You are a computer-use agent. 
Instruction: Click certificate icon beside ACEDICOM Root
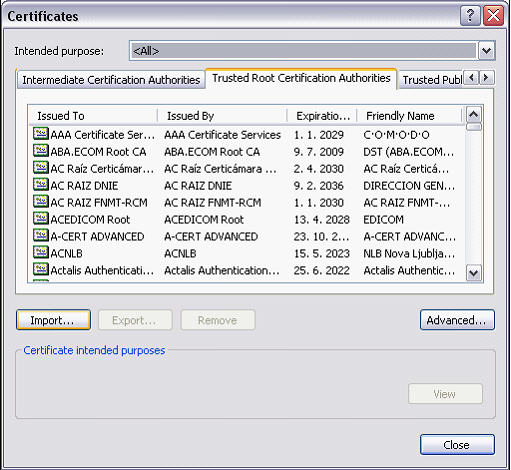pos(41,219)
